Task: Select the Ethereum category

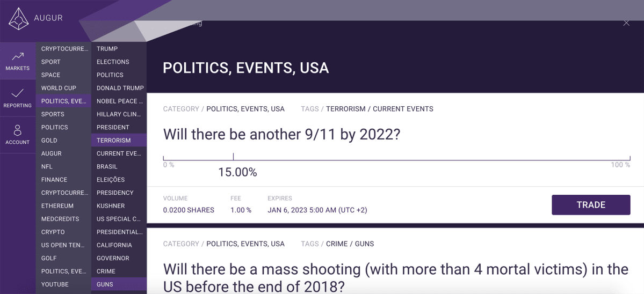Action: pyautogui.click(x=63, y=206)
